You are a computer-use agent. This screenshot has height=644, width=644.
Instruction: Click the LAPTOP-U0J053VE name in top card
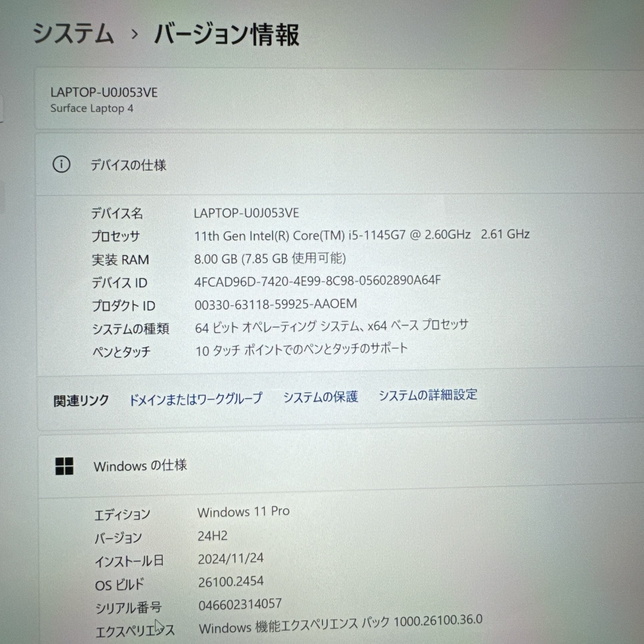click(x=104, y=92)
